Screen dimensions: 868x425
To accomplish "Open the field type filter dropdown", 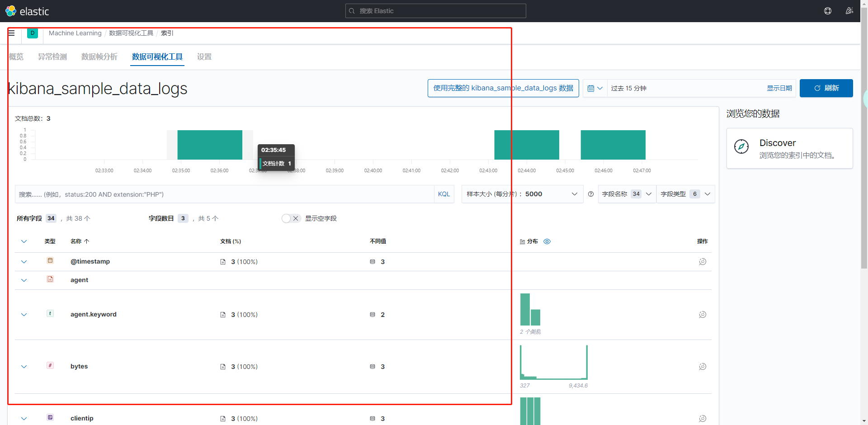I will [x=686, y=194].
